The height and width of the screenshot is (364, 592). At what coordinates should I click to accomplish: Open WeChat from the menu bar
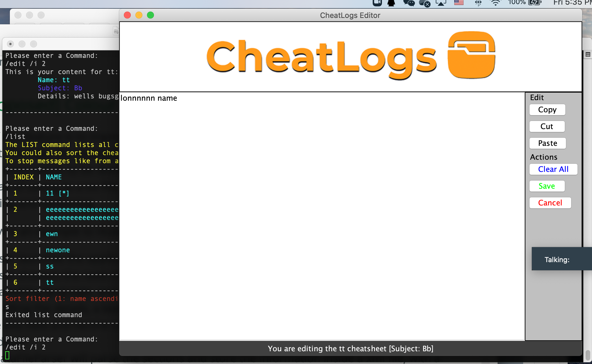pyautogui.click(x=409, y=3)
